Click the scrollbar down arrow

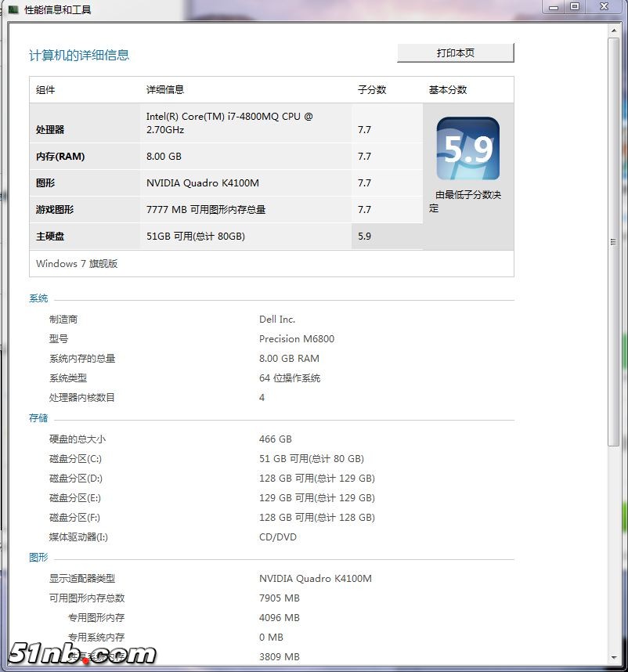[x=614, y=656]
